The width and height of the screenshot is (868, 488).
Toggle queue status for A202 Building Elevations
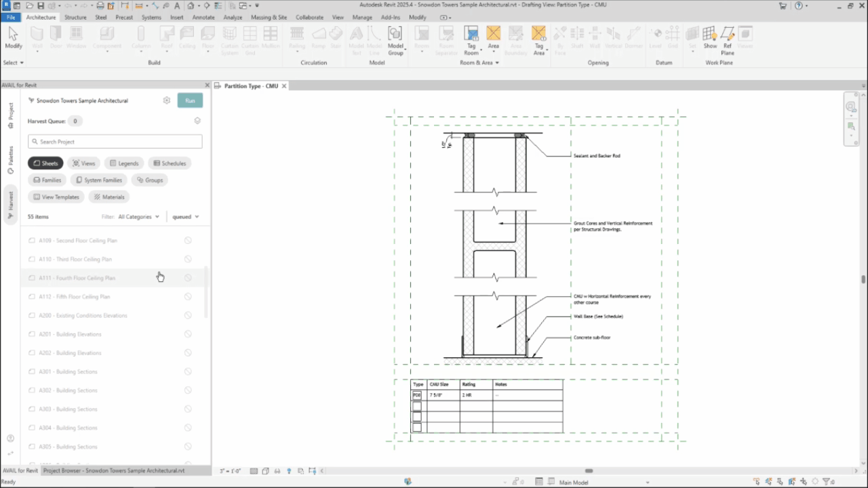188,352
